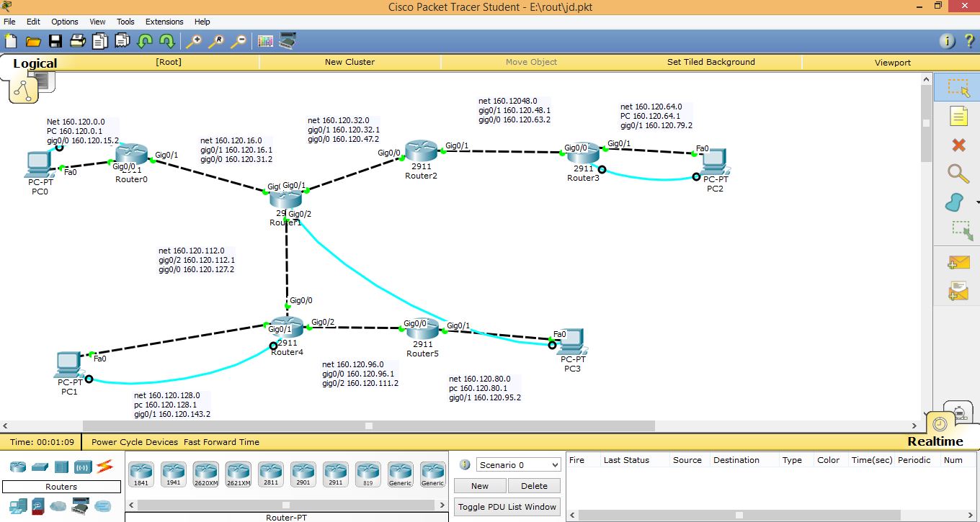Choose the Draw Polygon shape tool
The image size is (980, 522).
coord(955,202)
